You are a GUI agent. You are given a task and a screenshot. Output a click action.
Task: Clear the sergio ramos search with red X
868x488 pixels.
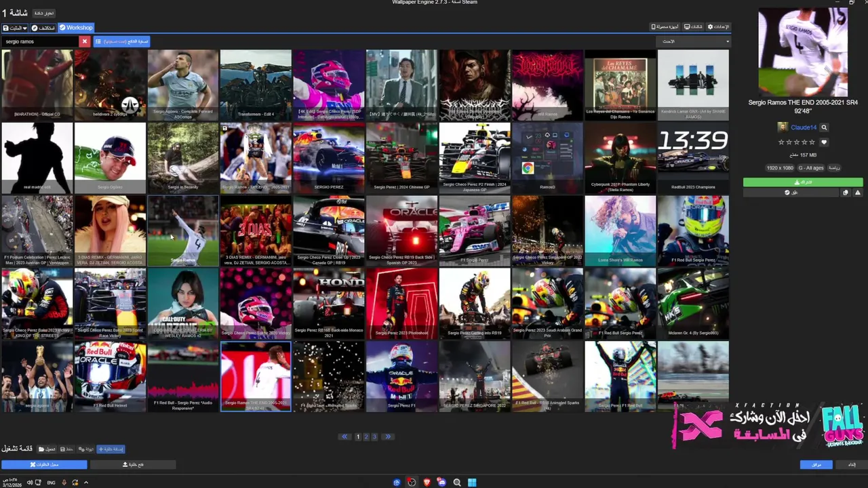85,41
